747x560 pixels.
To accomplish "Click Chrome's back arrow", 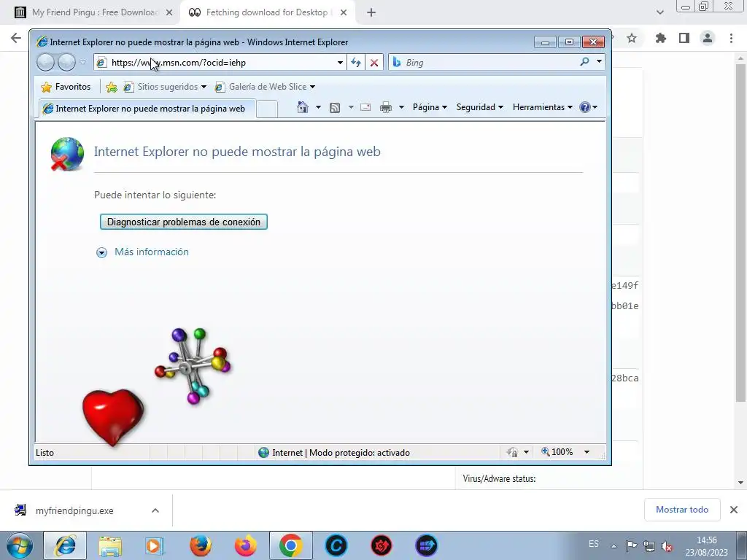I will 16,38.
